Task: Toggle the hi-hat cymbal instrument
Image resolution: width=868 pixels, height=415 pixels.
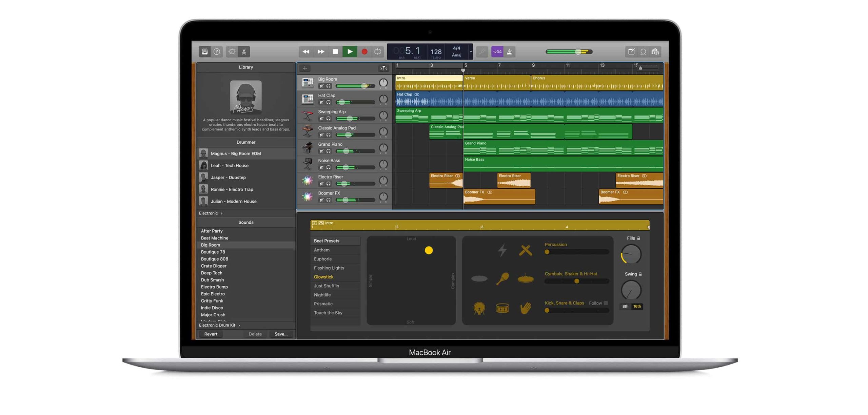Action: pyautogui.click(x=525, y=278)
